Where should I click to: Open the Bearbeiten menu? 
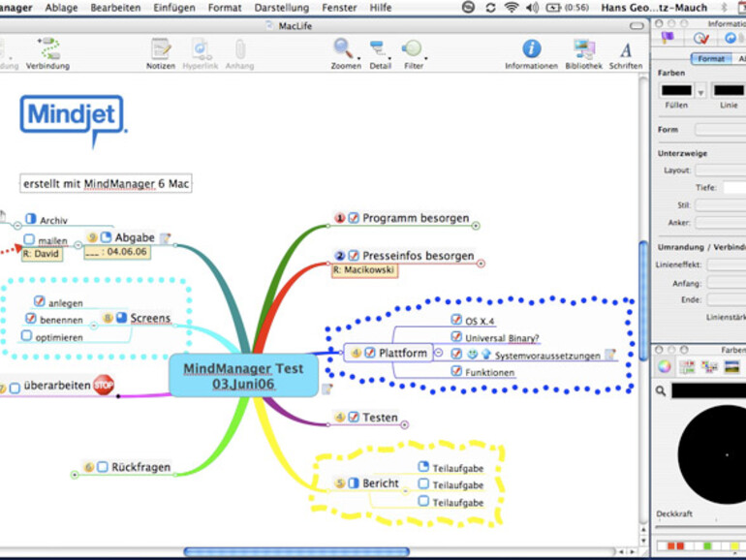coord(115,8)
